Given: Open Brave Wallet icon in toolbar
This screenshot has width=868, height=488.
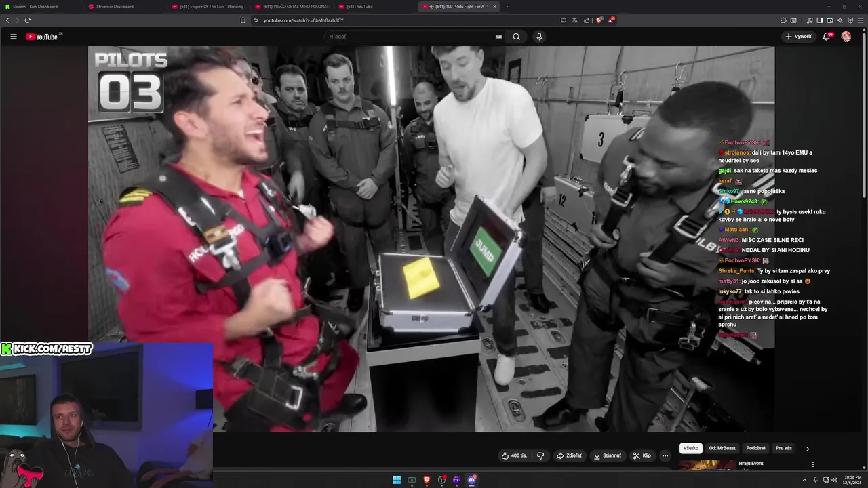Looking at the screenshot, I should pos(830,20).
